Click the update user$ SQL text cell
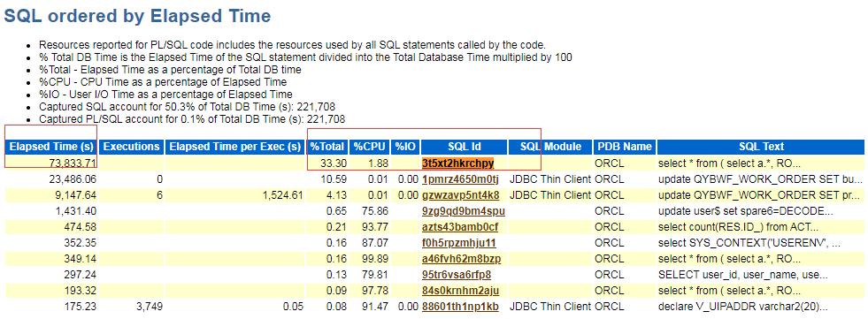Viewport: 868px width, 319px height. (761, 211)
